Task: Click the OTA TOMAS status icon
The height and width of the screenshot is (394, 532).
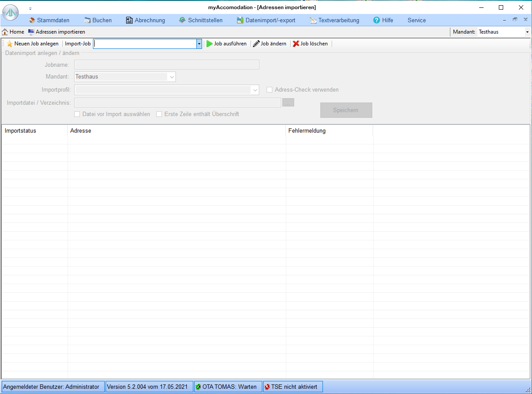Action: pos(199,387)
